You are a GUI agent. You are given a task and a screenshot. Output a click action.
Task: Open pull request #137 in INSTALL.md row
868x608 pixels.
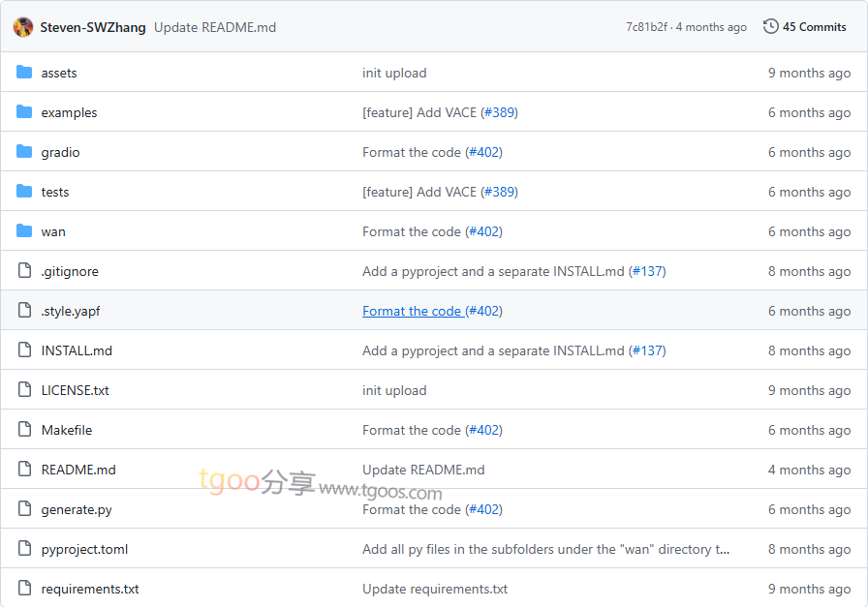(647, 350)
